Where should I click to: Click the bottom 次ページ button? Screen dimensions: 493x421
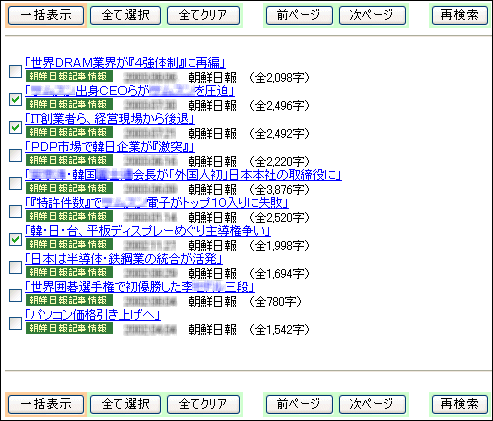(x=372, y=404)
